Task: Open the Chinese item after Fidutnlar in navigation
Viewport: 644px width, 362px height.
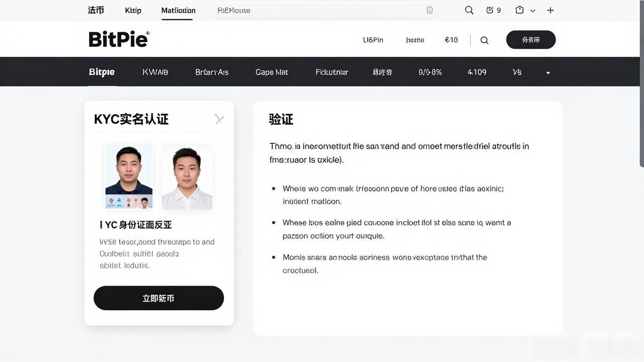Action: pyautogui.click(x=382, y=72)
